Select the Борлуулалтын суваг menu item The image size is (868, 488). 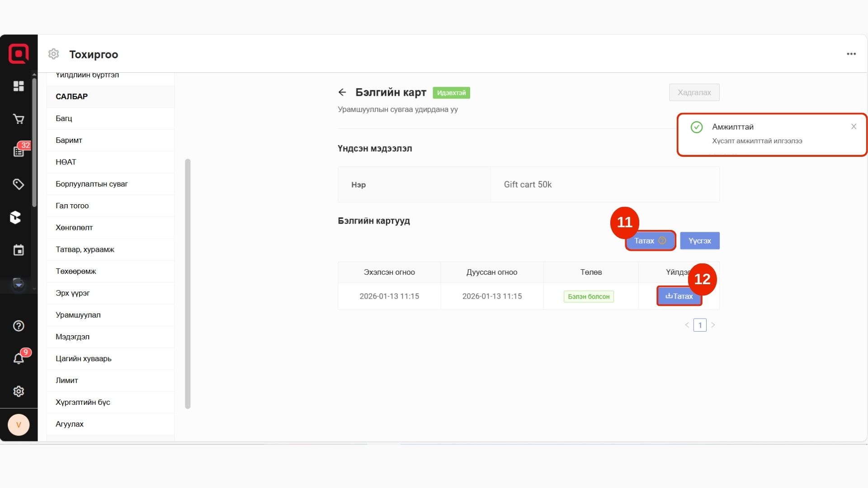click(x=92, y=184)
